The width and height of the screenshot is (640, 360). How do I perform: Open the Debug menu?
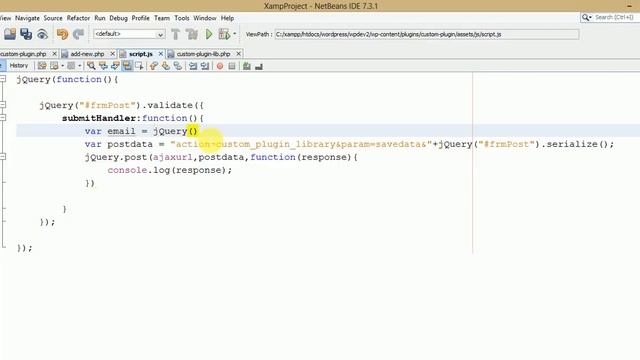118,18
